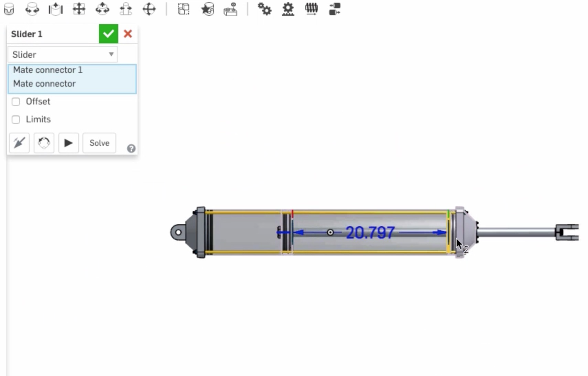Click the 20.797 dimension in the viewport
The height and width of the screenshot is (376, 588).
tap(370, 233)
